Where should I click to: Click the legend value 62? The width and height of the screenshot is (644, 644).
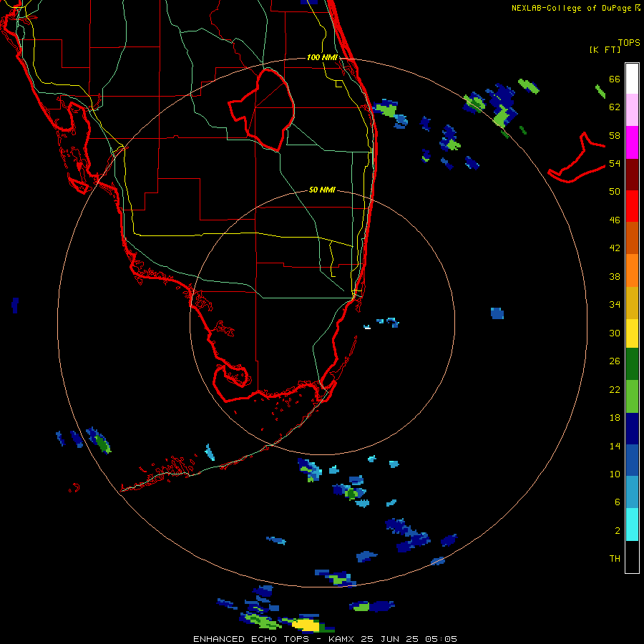click(x=615, y=107)
